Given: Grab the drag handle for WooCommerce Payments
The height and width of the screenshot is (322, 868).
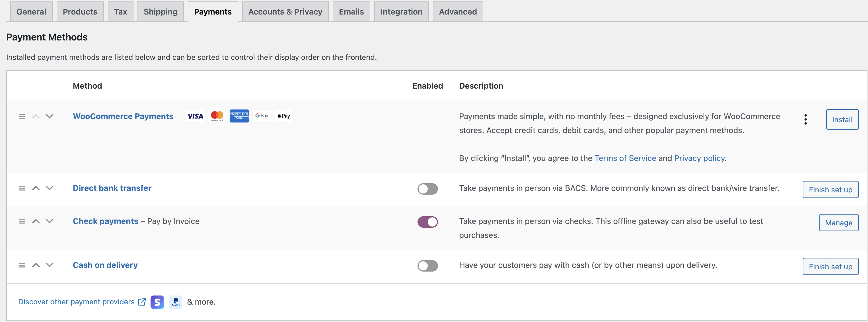Looking at the screenshot, I should pos(22,117).
